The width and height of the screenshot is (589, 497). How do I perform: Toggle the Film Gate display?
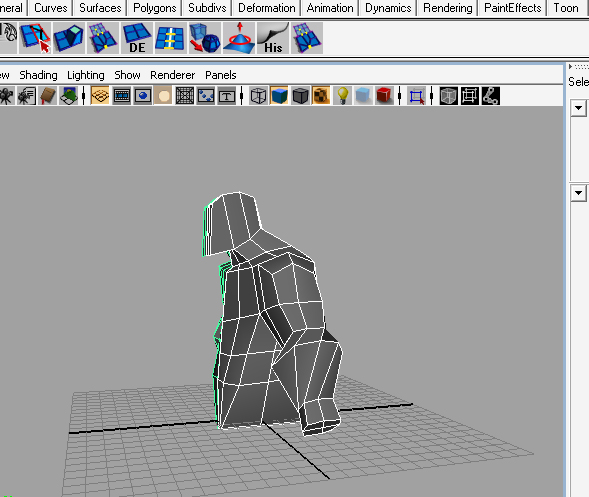pos(122,95)
